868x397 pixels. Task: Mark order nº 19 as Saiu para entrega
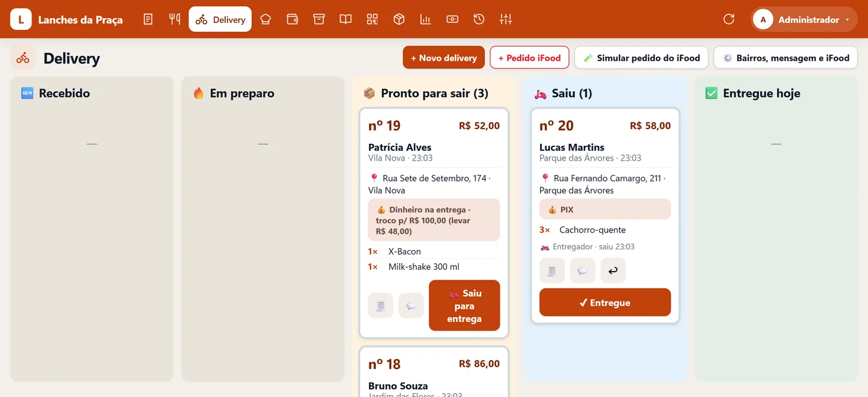[x=464, y=305]
